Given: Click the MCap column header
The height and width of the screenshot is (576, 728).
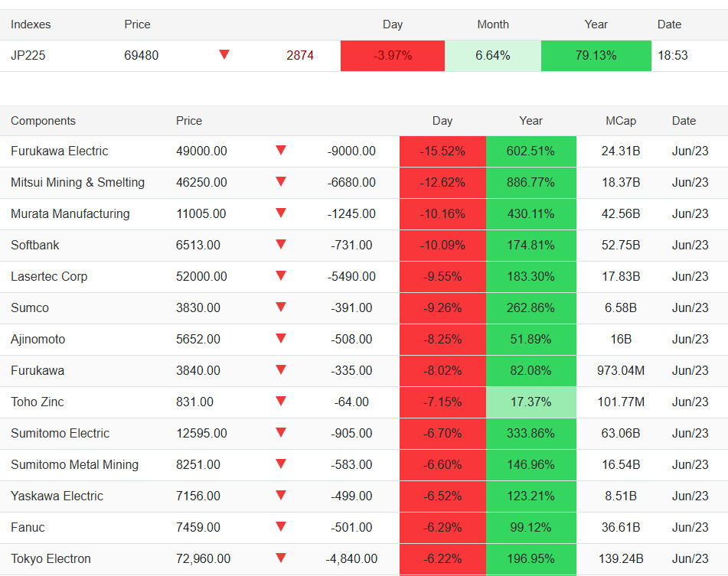Looking at the screenshot, I should click(621, 121).
